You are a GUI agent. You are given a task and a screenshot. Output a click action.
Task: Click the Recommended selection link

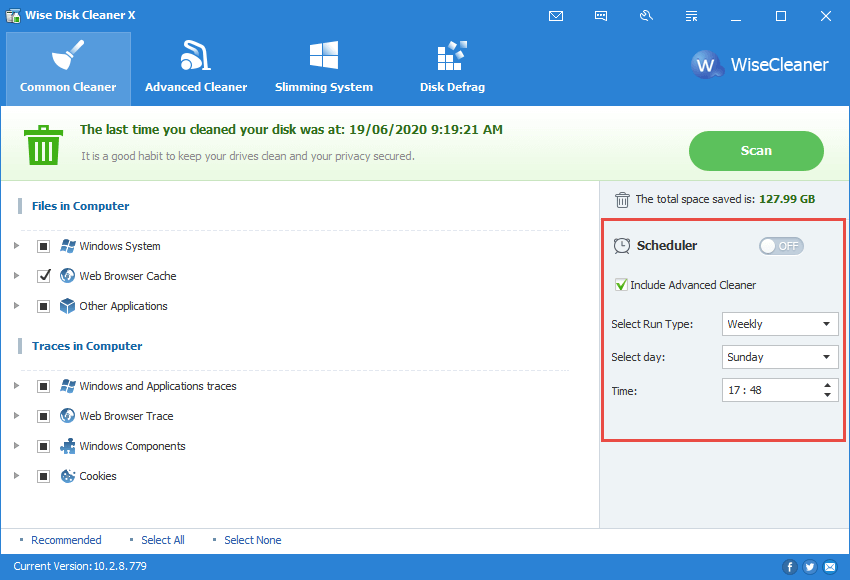[x=66, y=540]
